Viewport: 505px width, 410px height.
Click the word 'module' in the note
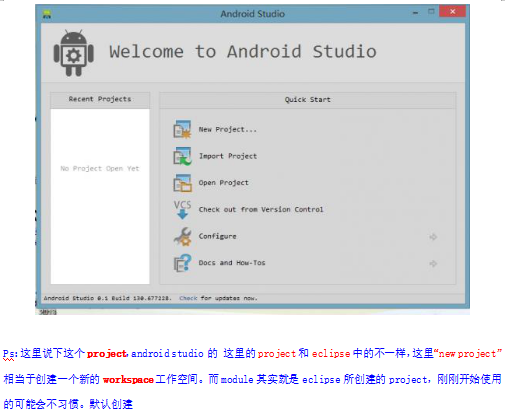click(x=237, y=380)
